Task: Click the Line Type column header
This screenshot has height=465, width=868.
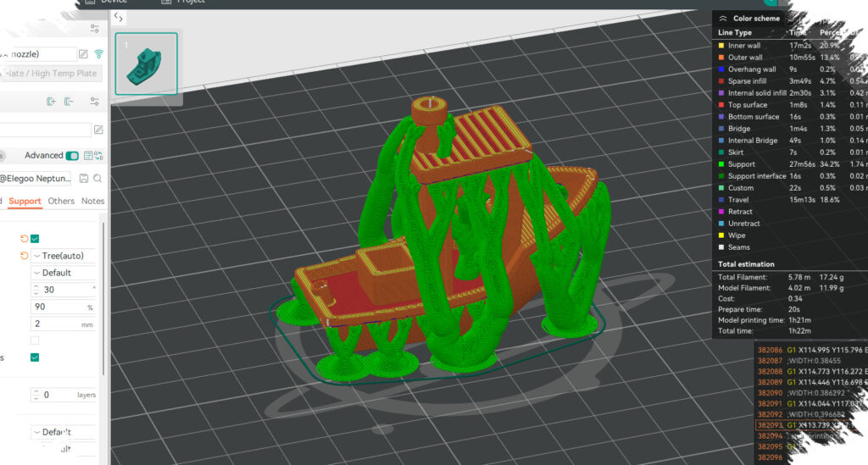Action: tap(735, 33)
